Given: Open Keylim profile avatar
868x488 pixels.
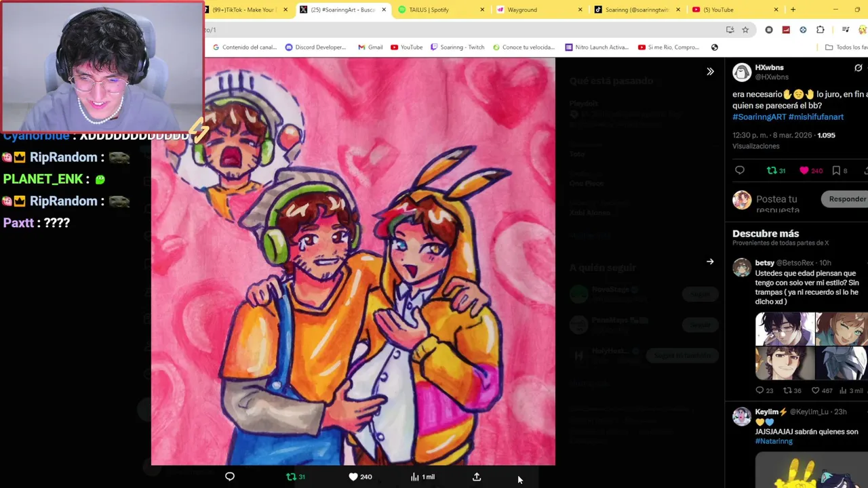Looking at the screenshot, I should pos(742,416).
